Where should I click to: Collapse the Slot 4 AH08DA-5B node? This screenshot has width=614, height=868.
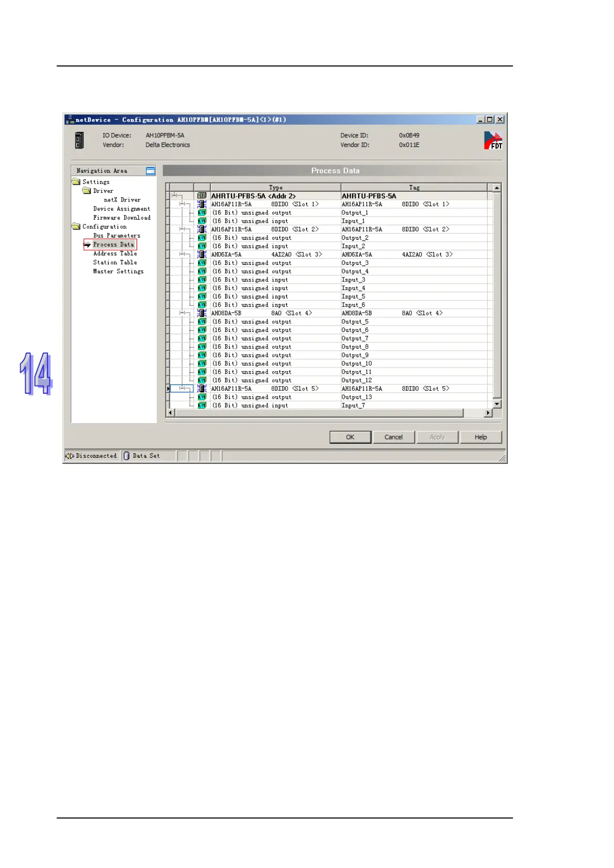[182, 313]
